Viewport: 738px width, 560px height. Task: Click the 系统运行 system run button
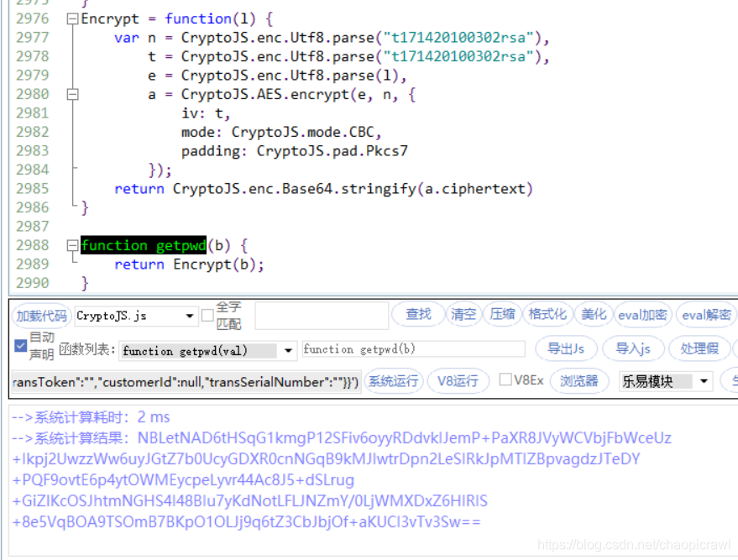394,380
